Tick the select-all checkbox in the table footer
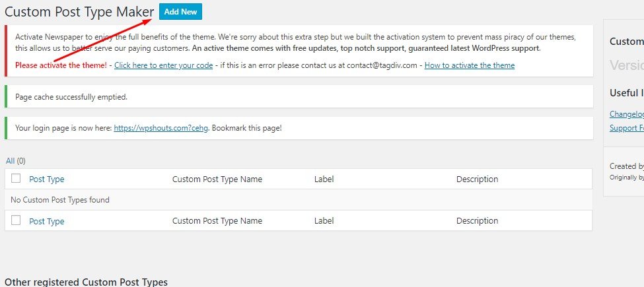 click(16, 220)
